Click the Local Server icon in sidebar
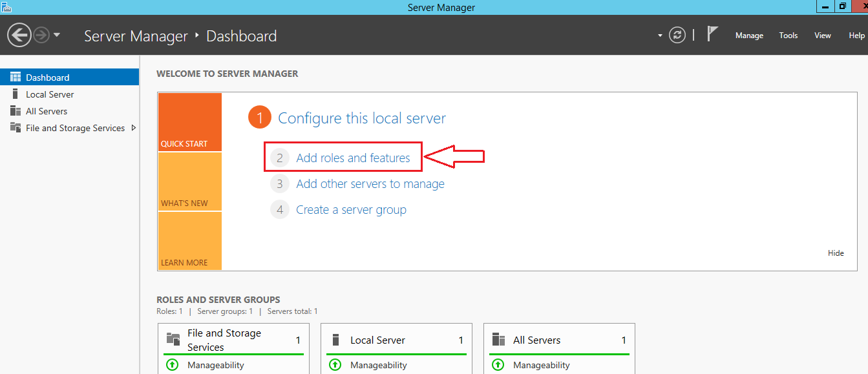The height and width of the screenshot is (374, 868). tap(16, 94)
